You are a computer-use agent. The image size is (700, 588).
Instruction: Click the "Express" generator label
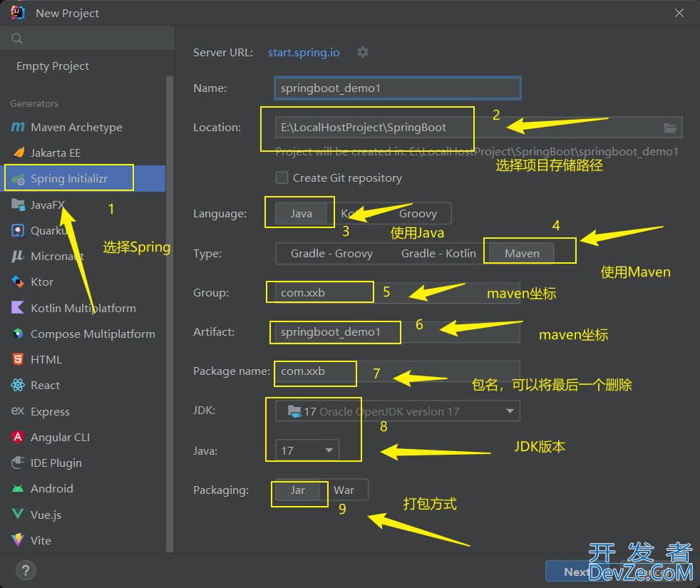50,412
